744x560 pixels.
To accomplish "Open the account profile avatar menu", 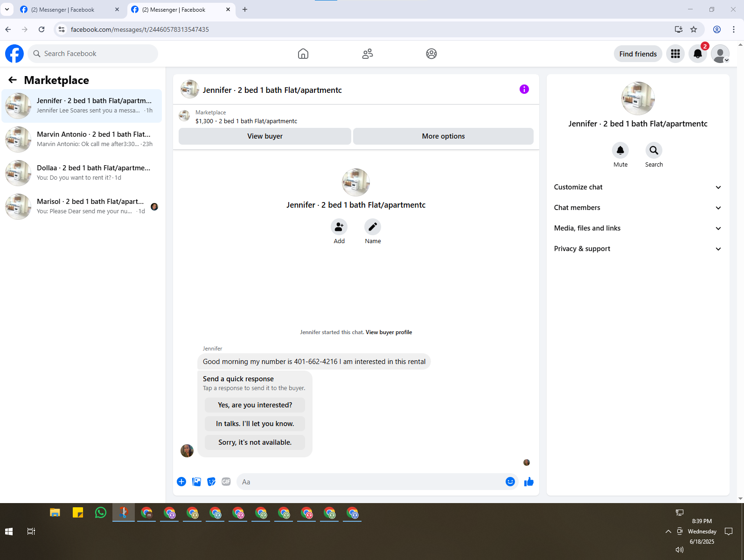I will coord(720,54).
